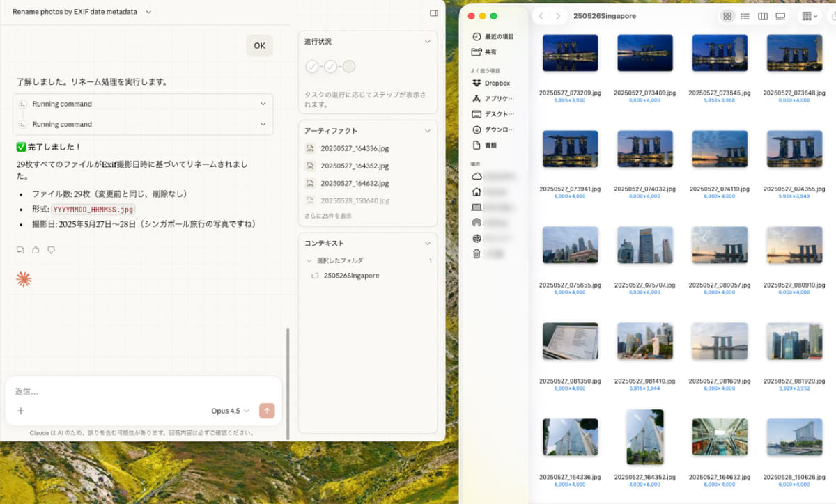The width and height of the screenshot is (836, 504).
Task: Click the attach plus icon in the reply box
Action: point(21,411)
